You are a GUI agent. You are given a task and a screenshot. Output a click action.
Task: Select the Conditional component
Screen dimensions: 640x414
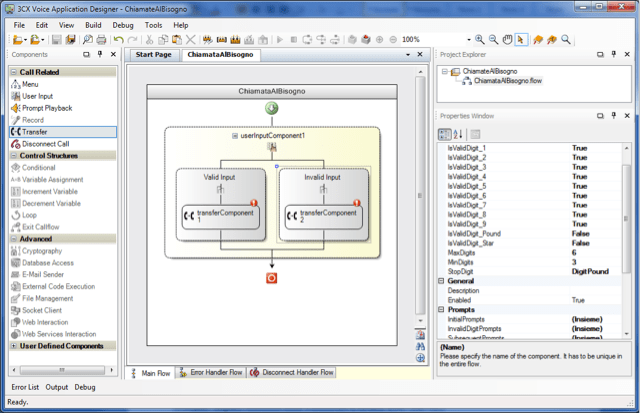(x=33, y=167)
